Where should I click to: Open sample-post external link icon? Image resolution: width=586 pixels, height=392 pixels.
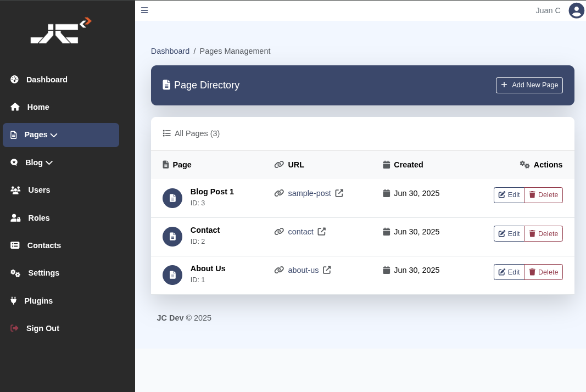pyautogui.click(x=339, y=193)
